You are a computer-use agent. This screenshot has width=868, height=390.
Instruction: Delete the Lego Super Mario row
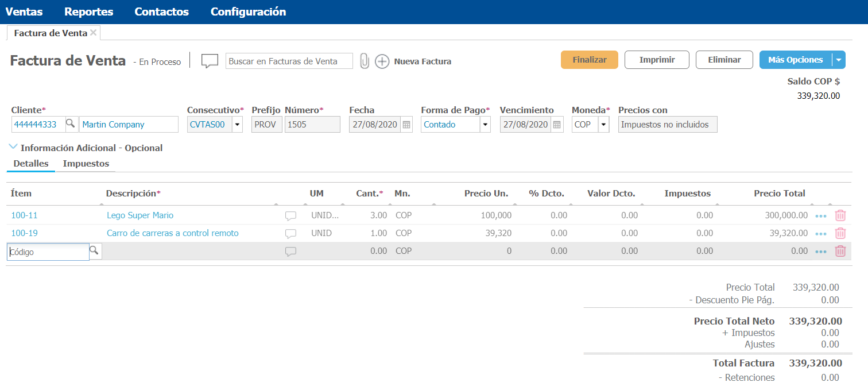point(840,215)
